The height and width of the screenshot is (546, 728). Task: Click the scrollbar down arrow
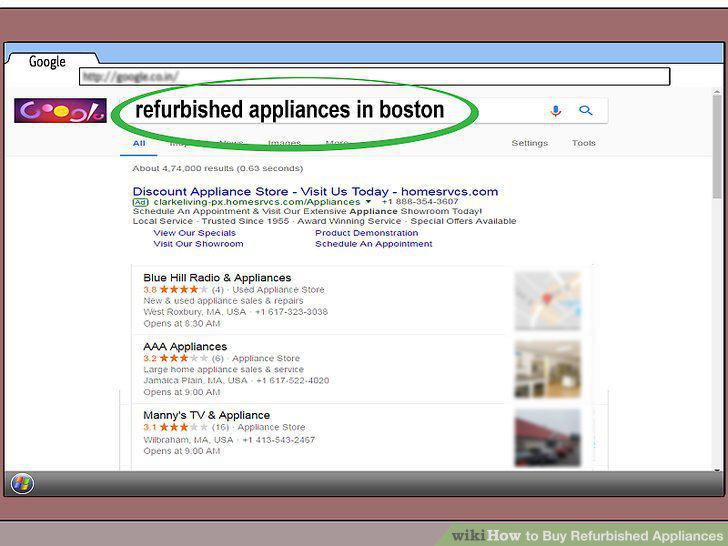717,470
